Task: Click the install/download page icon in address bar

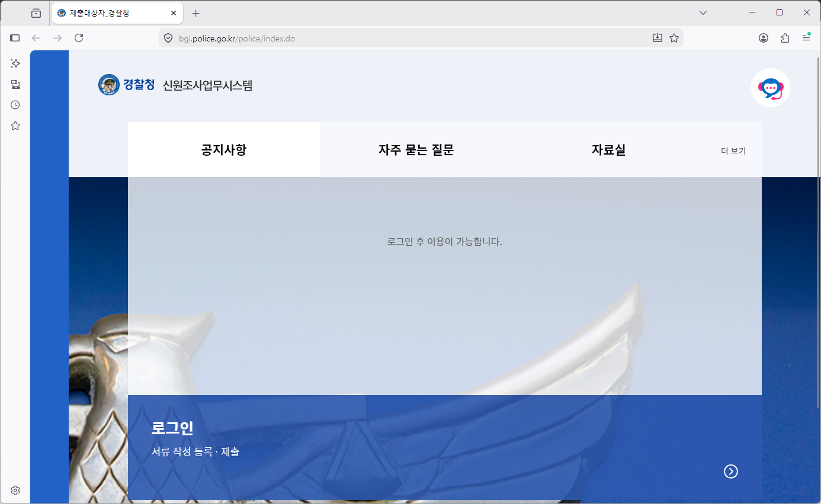Action: tap(657, 38)
